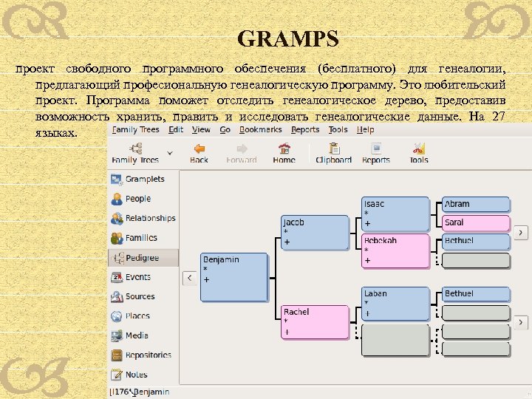Select Bethuel box beside Laban
Image resolution: width=532 pixels, height=399 pixels.
476,294
